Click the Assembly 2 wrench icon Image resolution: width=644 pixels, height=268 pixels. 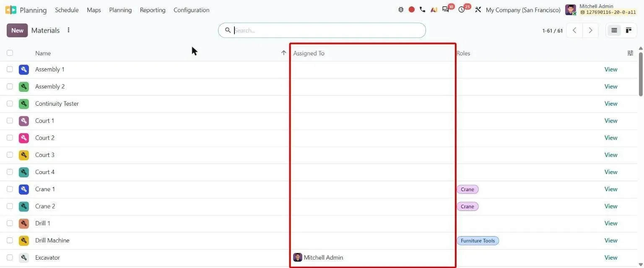24,87
